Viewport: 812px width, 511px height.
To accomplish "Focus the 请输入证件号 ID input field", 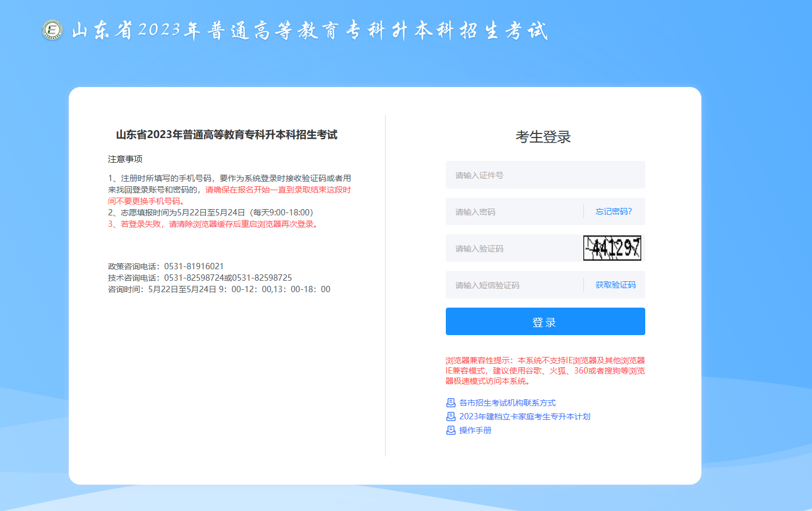I will [546, 175].
